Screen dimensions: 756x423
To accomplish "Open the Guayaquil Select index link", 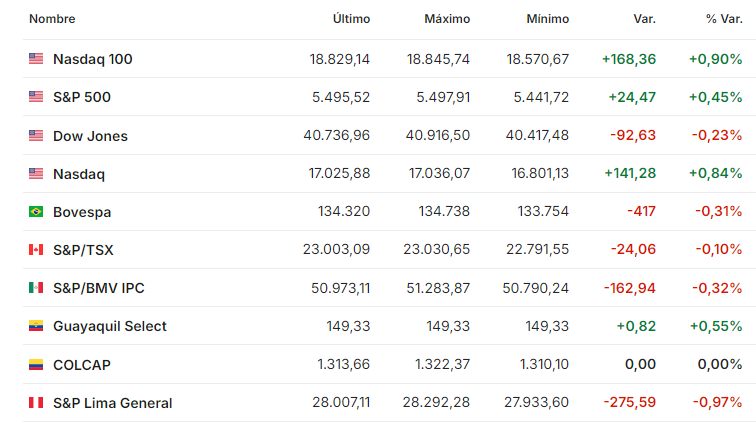I will tap(109, 327).
